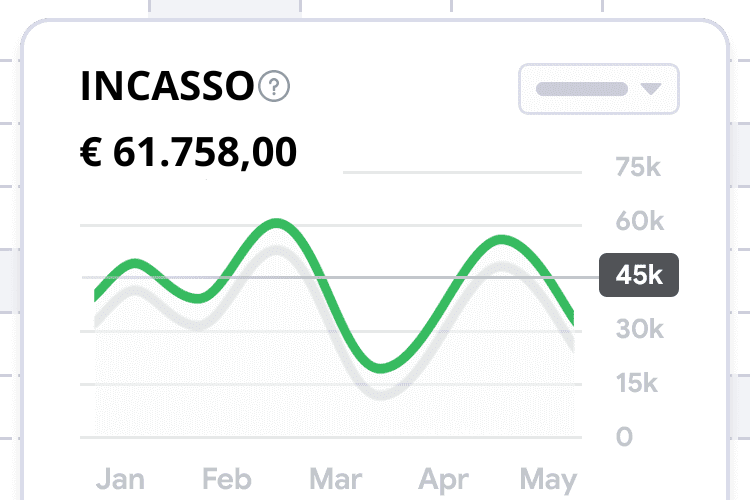Click the 15k axis label
750x500 pixels.
(x=637, y=383)
